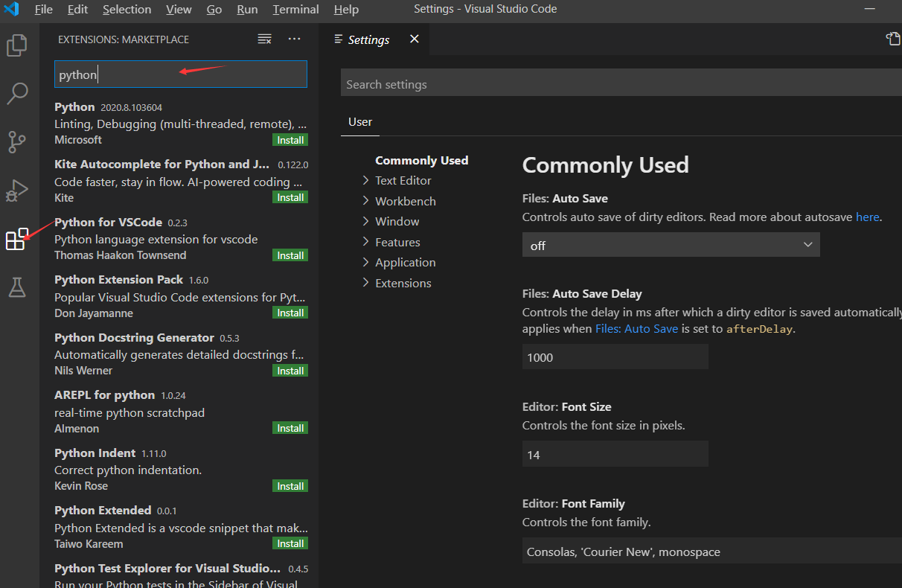902x588 pixels.
Task: Click the Commonly Used heading
Action: click(x=605, y=165)
